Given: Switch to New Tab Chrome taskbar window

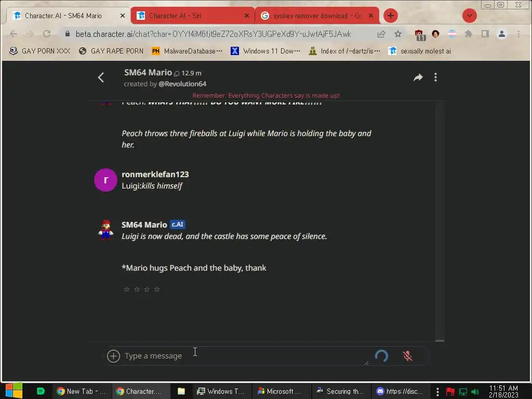Looking at the screenshot, I should [82, 391].
